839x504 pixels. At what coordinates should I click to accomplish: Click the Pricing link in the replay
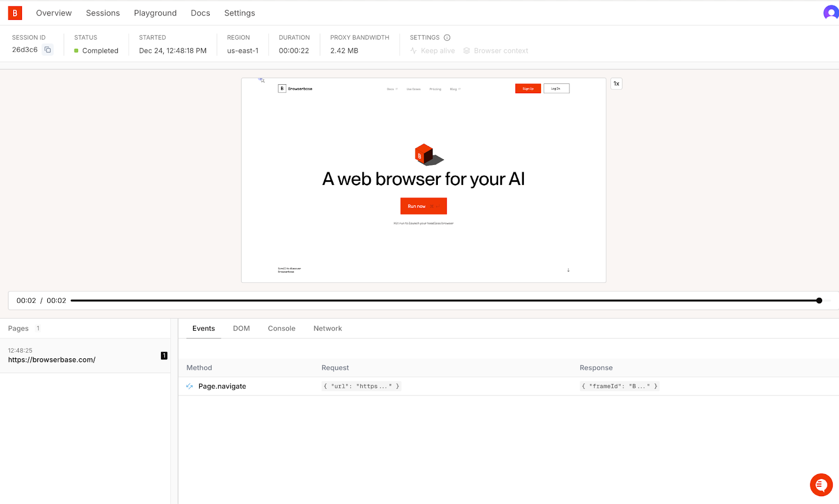[x=435, y=89]
